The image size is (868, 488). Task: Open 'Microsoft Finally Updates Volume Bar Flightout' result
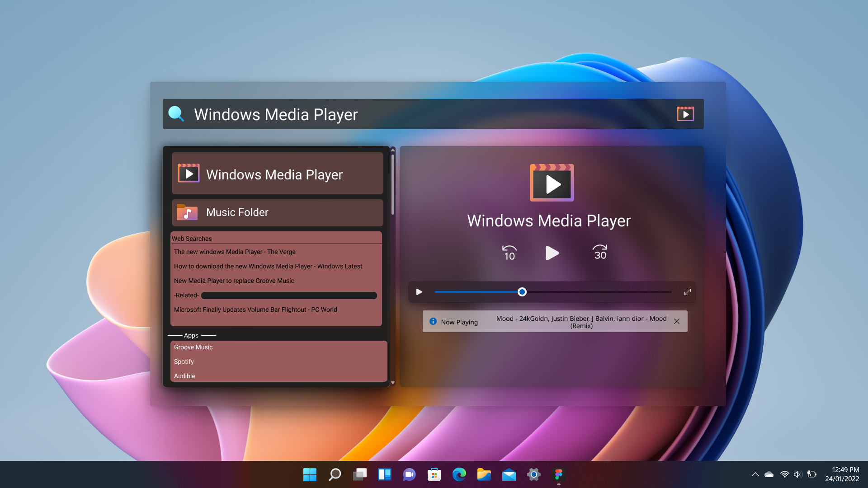pyautogui.click(x=255, y=310)
